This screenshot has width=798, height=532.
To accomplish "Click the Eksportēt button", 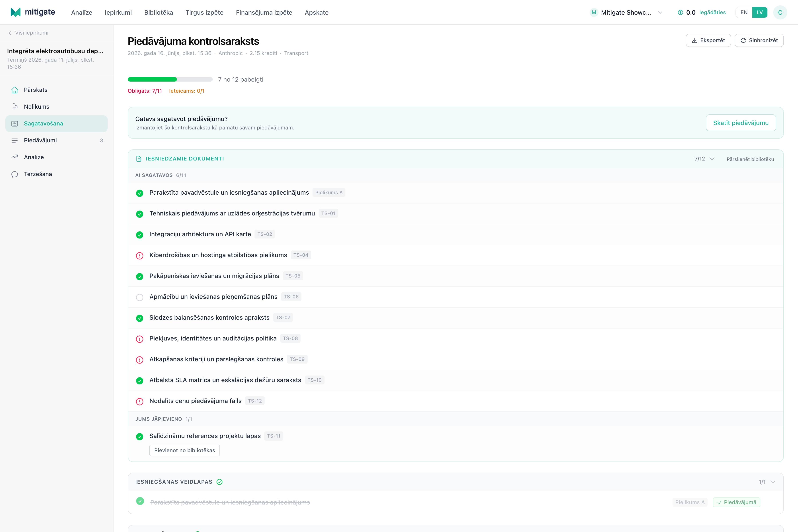I will pyautogui.click(x=708, y=40).
